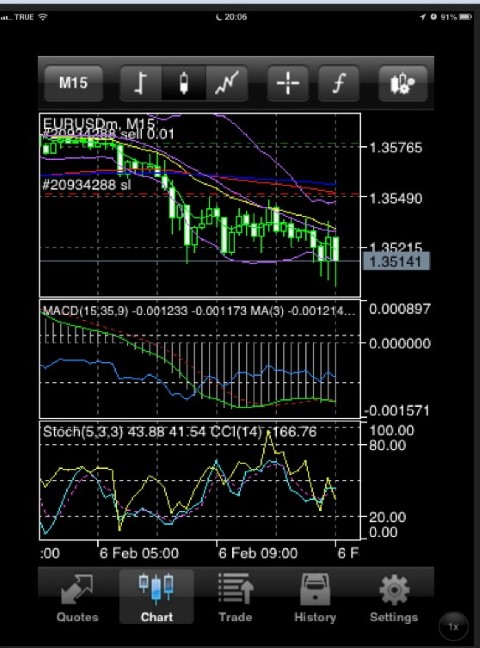
Task: Open the Trade tab
Action: coord(235,598)
